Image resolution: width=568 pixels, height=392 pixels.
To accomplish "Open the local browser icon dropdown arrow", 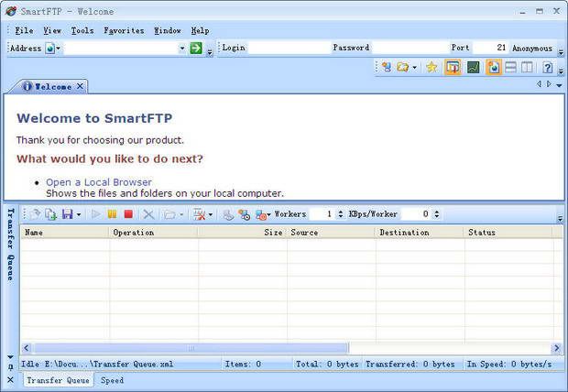I will click(414, 68).
